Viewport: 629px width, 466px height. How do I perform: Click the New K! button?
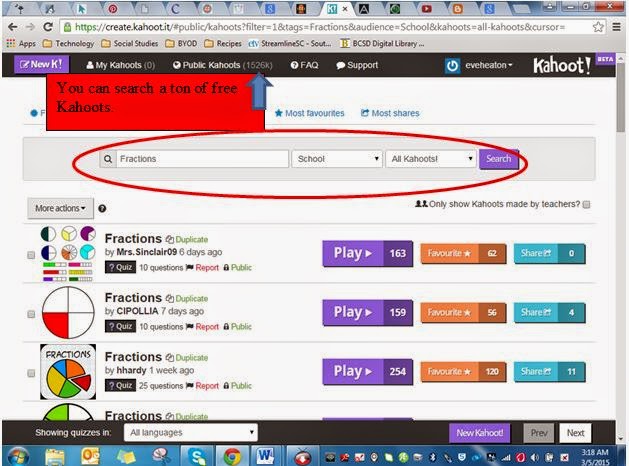coord(41,64)
